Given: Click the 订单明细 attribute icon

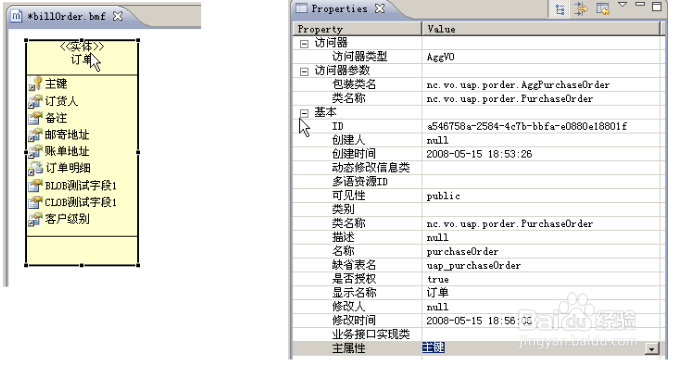Looking at the screenshot, I should pos(35,168).
